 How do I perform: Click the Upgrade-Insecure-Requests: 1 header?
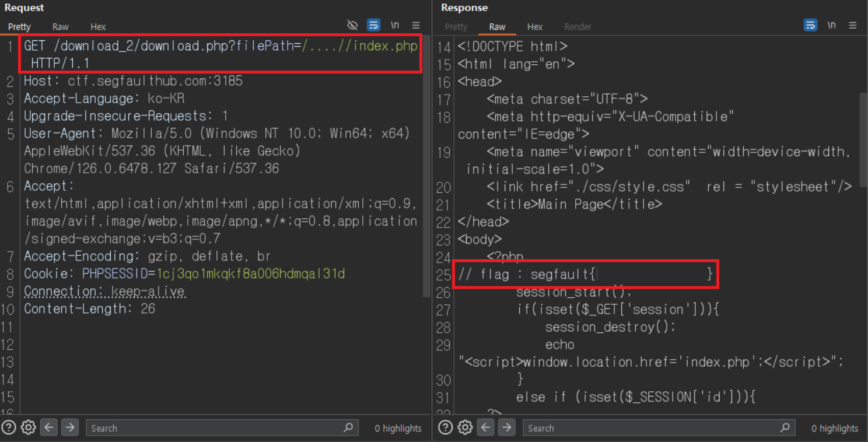tap(126, 116)
